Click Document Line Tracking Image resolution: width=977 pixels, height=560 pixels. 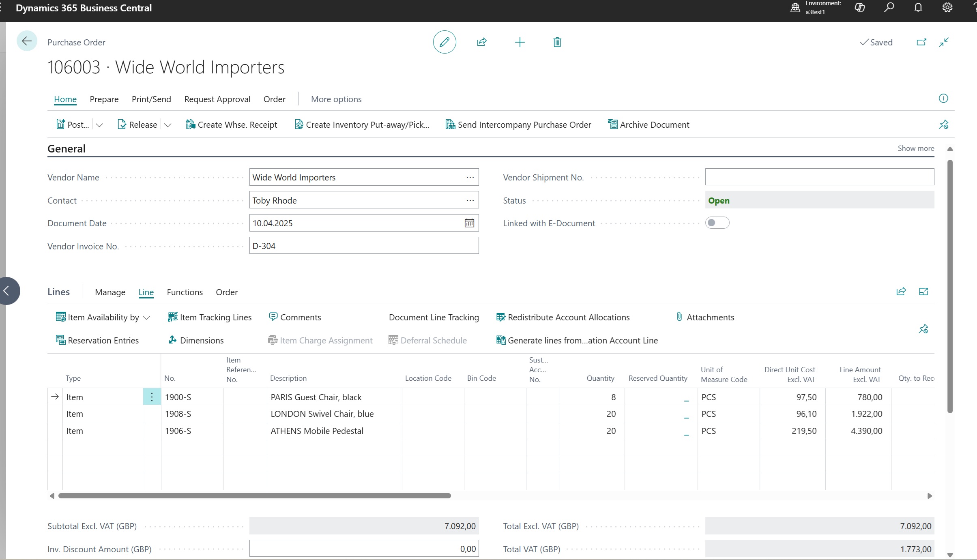(x=434, y=317)
